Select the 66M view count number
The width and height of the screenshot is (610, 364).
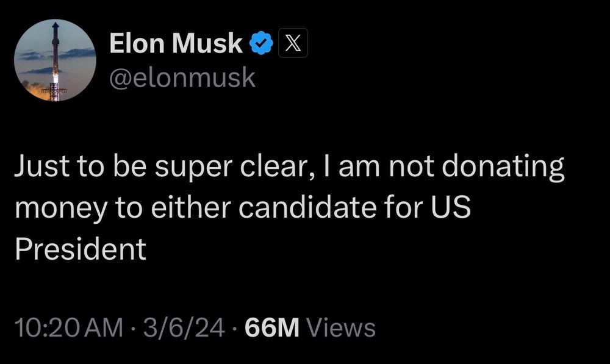click(x=272, y=327)
